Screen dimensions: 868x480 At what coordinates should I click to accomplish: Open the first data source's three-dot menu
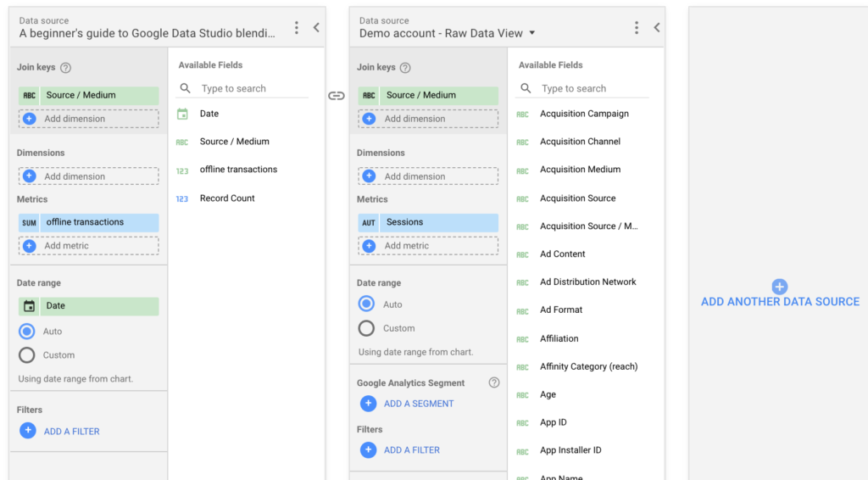[x=297, y=28]
